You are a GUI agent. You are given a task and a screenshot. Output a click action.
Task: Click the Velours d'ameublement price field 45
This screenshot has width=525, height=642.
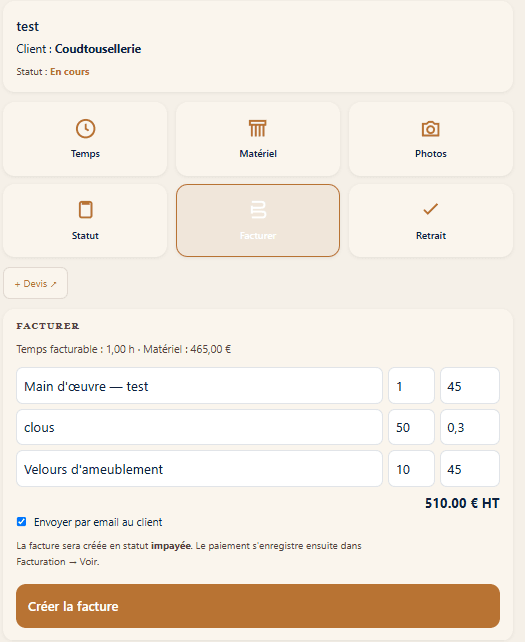click(x=470, y=469)
